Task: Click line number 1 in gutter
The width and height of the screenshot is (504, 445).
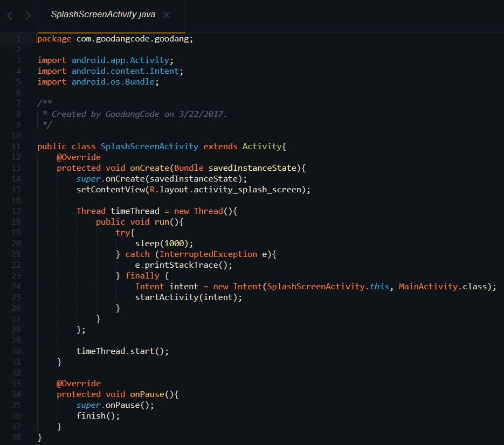Action: pyautogui.click(x=19, y=39)
